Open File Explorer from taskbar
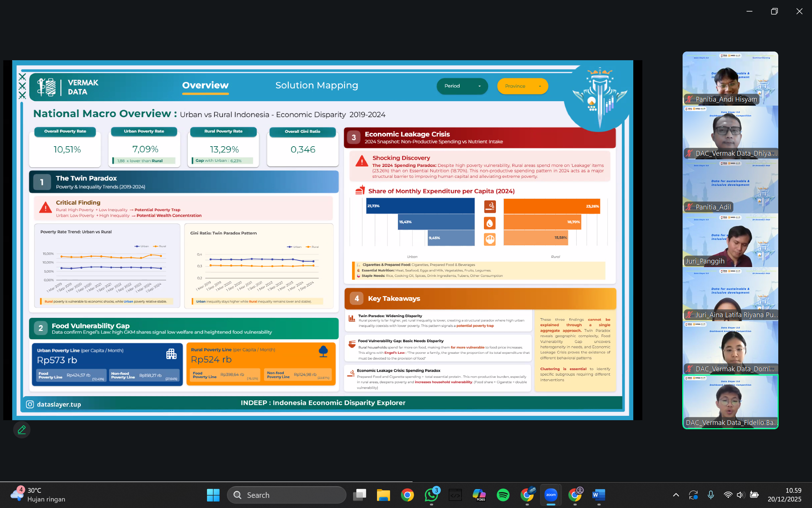 click(x=383, y=495)
